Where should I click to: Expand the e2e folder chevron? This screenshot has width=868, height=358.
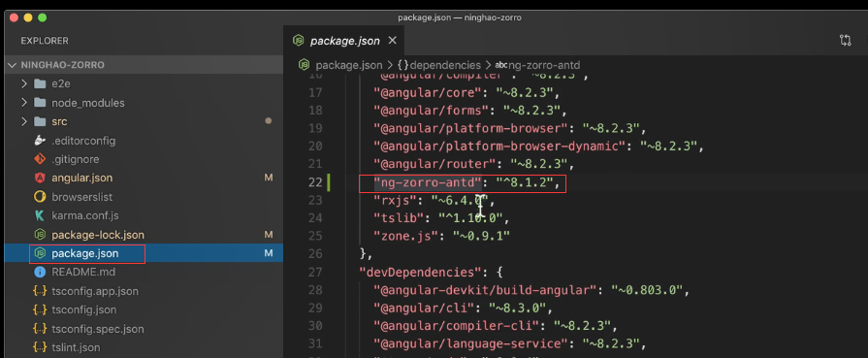point(24,84)
